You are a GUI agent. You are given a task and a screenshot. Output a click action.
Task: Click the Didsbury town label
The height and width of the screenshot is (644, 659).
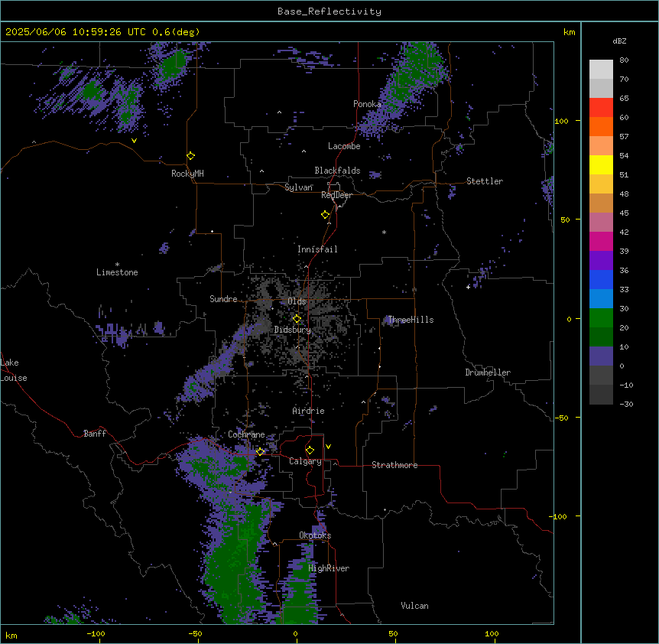pos(293,330)
